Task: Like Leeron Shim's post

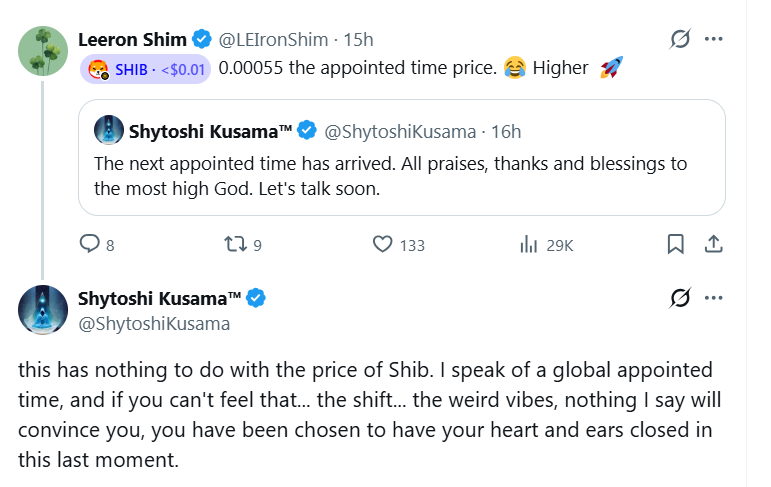Action: tap(382, 244)
